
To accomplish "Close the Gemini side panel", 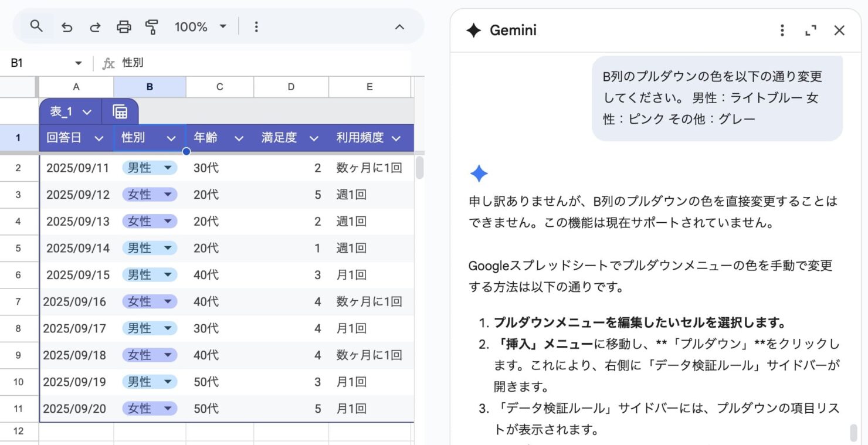I will (839, 30).
